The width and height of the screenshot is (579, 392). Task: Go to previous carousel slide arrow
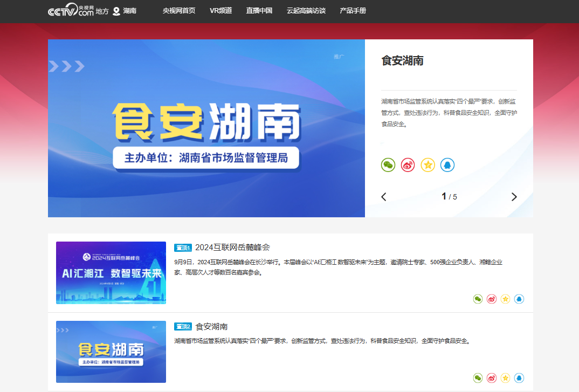(384, 197)
